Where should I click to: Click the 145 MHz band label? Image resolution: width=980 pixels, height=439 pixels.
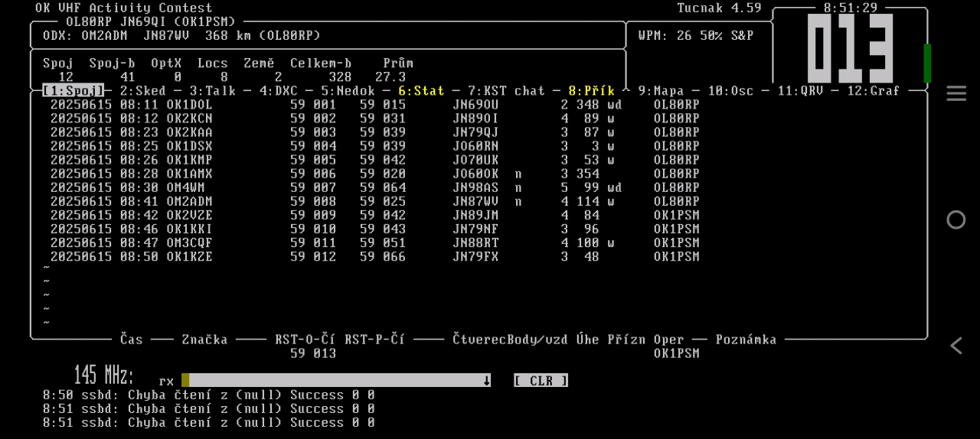[103, 376]
